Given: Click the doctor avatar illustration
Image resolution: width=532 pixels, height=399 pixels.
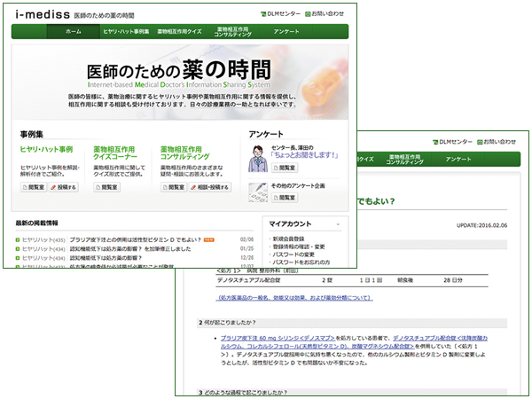Looking at the screenshot, I should (258, 159).
